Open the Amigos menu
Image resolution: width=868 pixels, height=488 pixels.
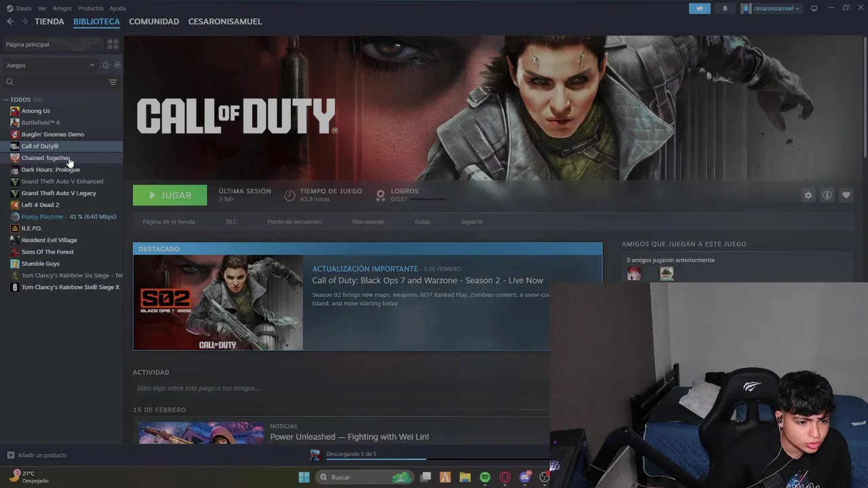coord(62,8)
